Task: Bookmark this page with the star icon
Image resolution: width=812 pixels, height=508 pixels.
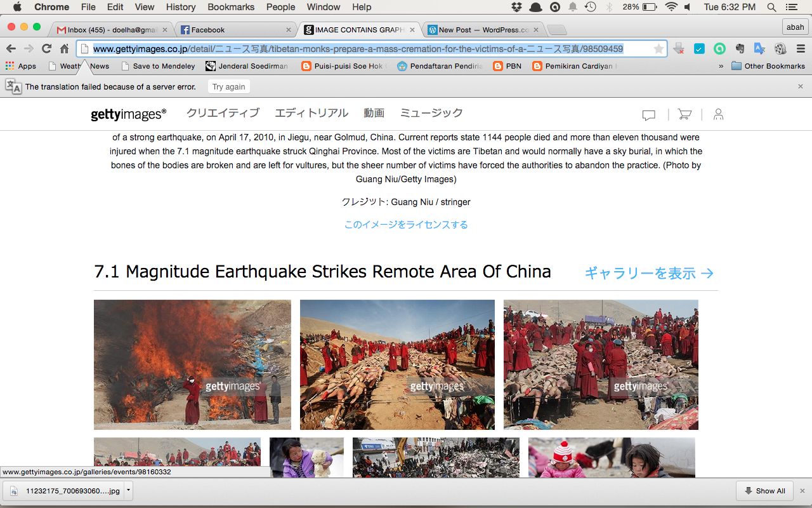Action: click(658, 49)
